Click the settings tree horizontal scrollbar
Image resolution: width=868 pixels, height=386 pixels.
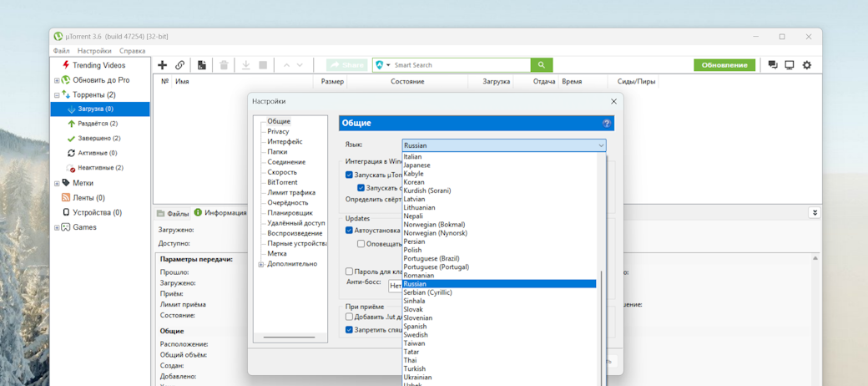(x=290, y=338)
